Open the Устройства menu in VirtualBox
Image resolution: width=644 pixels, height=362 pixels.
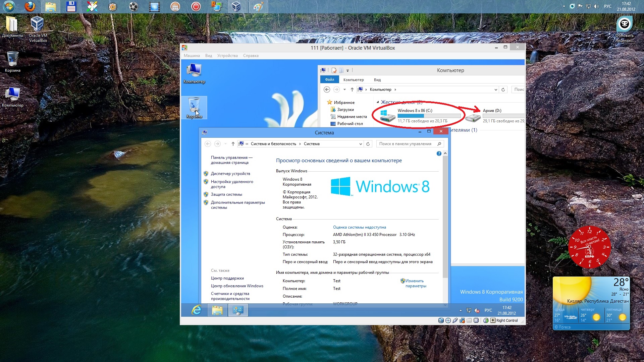tap(227, 56)
